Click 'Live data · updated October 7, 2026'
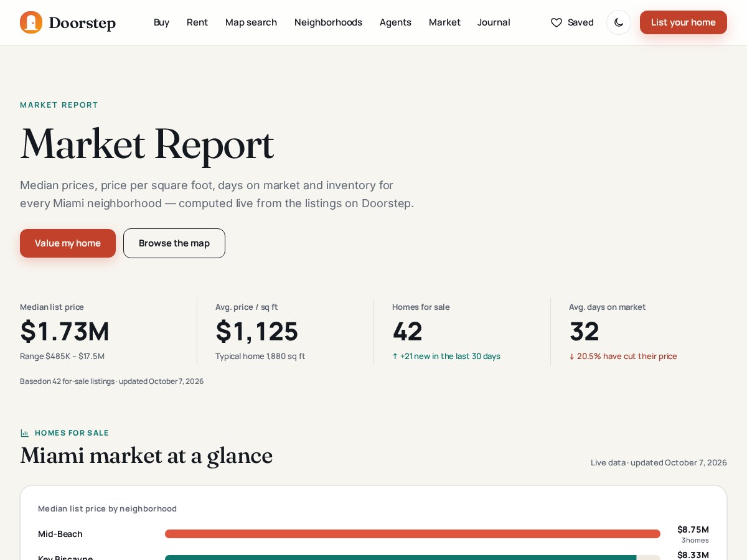 click(659, 462)
